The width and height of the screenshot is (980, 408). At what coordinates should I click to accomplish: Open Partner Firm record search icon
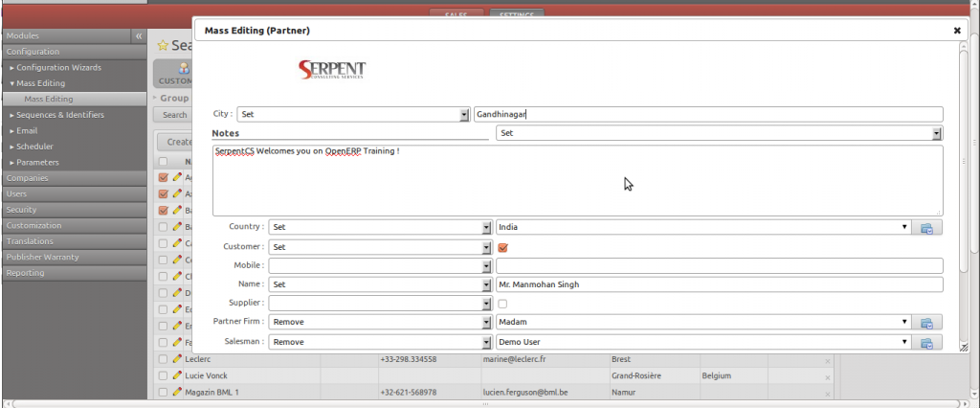(x=926, y=323)
